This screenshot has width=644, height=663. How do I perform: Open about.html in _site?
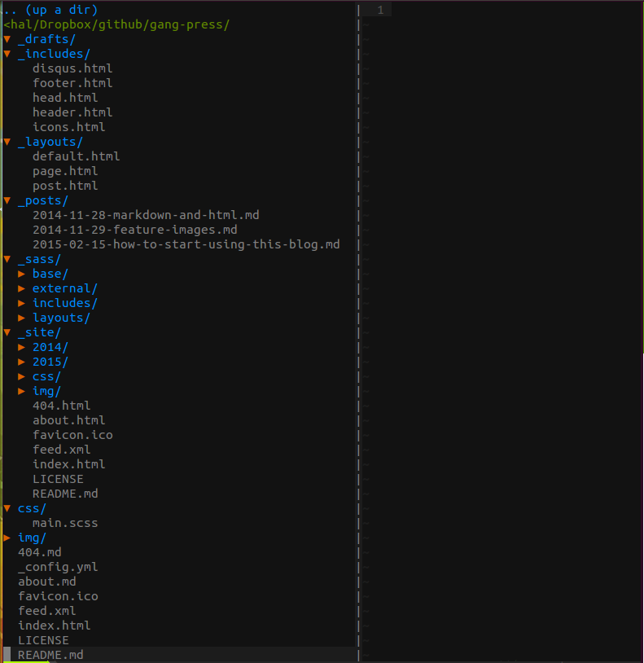tap(69, 420)
